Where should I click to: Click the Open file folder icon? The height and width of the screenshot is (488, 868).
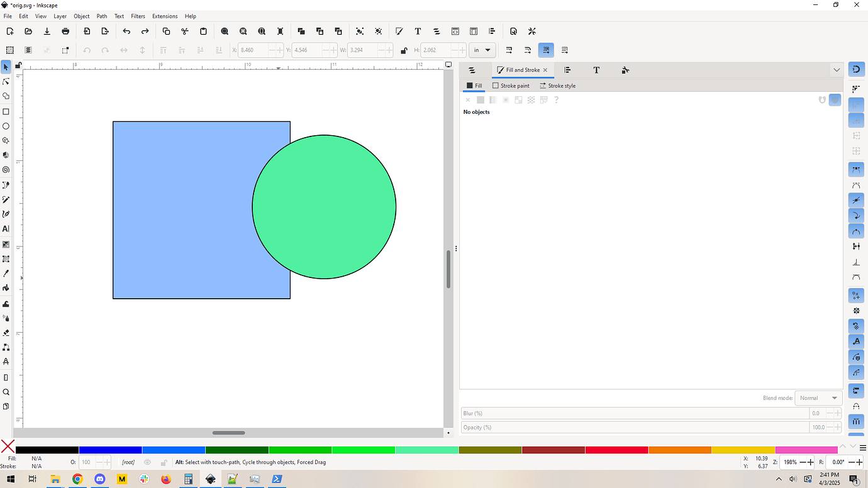click(x=28, y=31)
